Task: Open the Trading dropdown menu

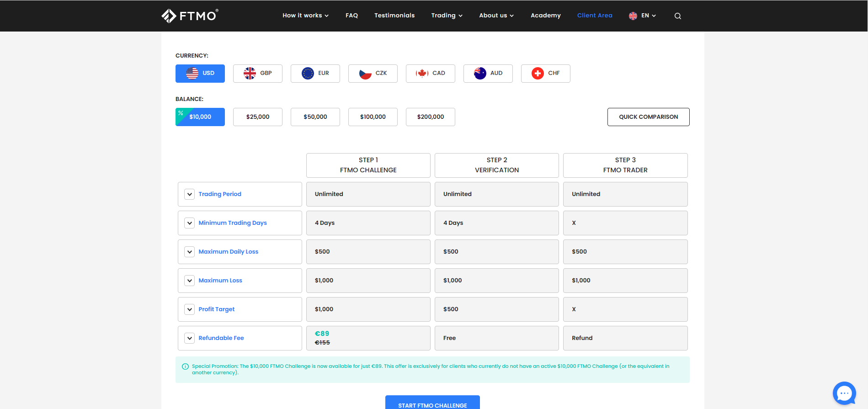Action: [447, 16]
